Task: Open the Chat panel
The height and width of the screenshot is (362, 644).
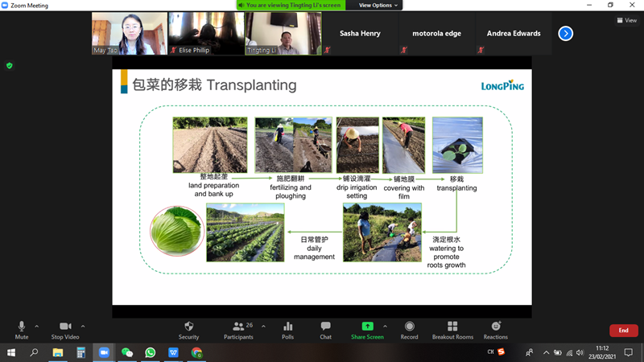Action: pos(325,330)
